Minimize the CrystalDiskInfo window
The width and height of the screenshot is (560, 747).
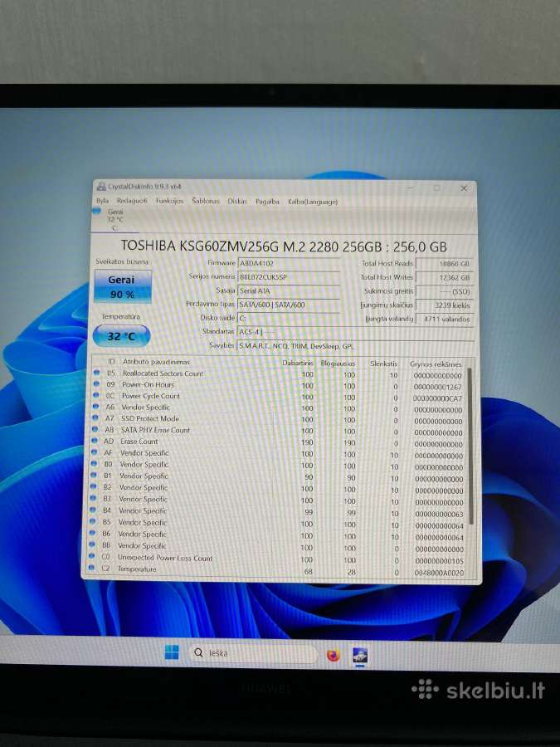pyautogui.click(x=411, y=188)
